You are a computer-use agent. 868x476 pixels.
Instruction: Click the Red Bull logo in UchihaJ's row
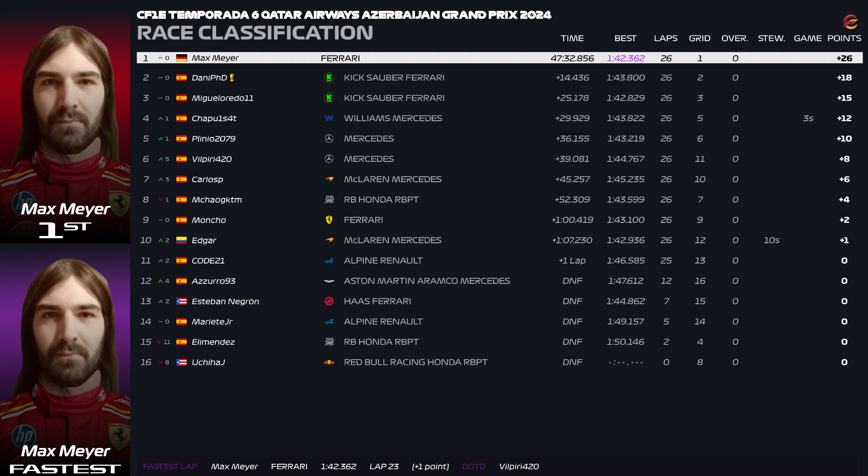pos(329,363)
